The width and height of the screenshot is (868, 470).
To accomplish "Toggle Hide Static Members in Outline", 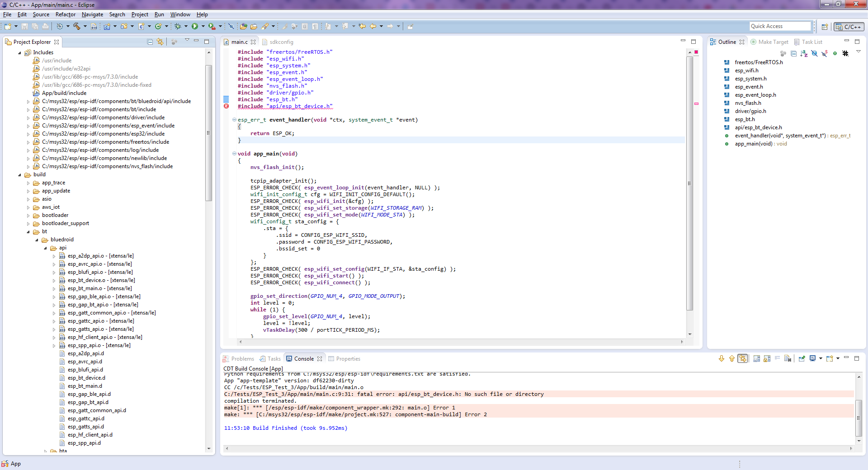I will pos(825,53).
